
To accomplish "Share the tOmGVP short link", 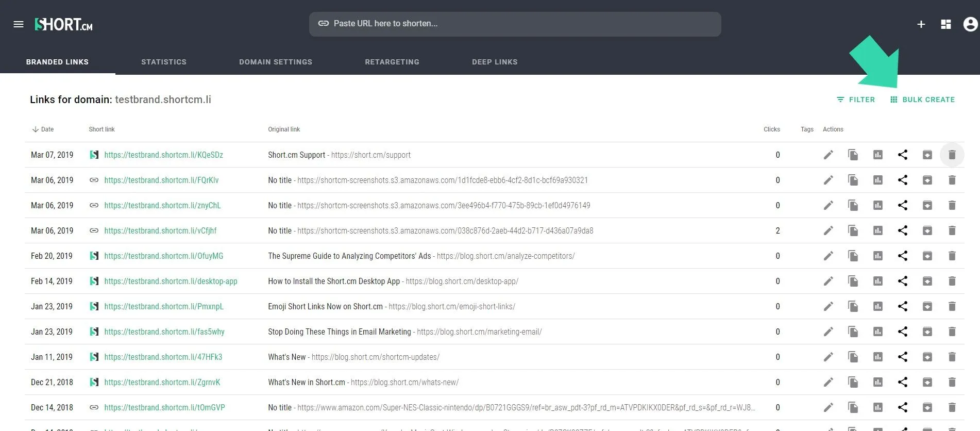I will [903, 407].
